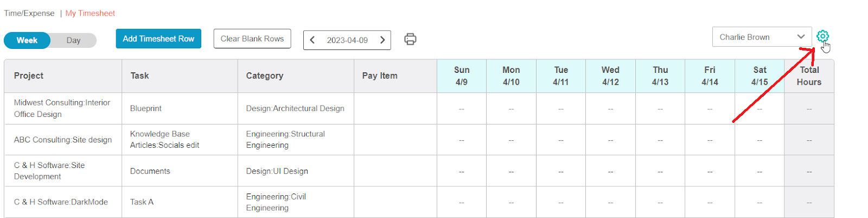The height and width of the screenshot is (218, 868).
Task: Clear blank rows from the timesheet
Action: (252, 39)
